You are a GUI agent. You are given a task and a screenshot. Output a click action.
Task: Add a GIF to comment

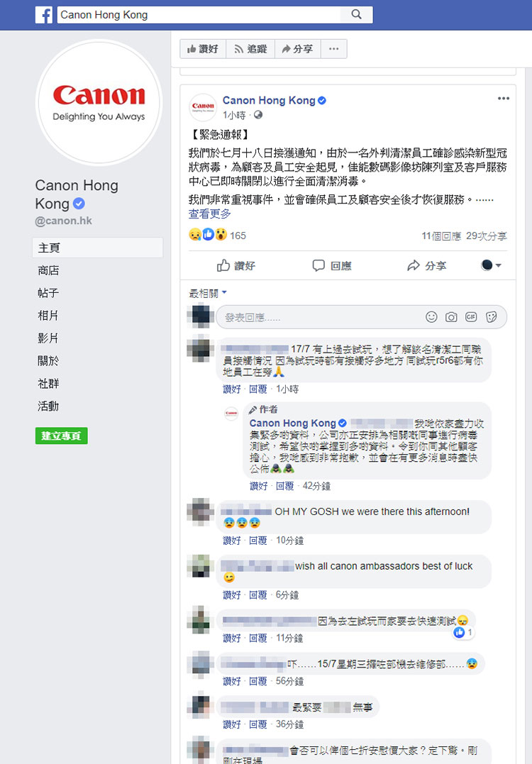coord(470,317)
